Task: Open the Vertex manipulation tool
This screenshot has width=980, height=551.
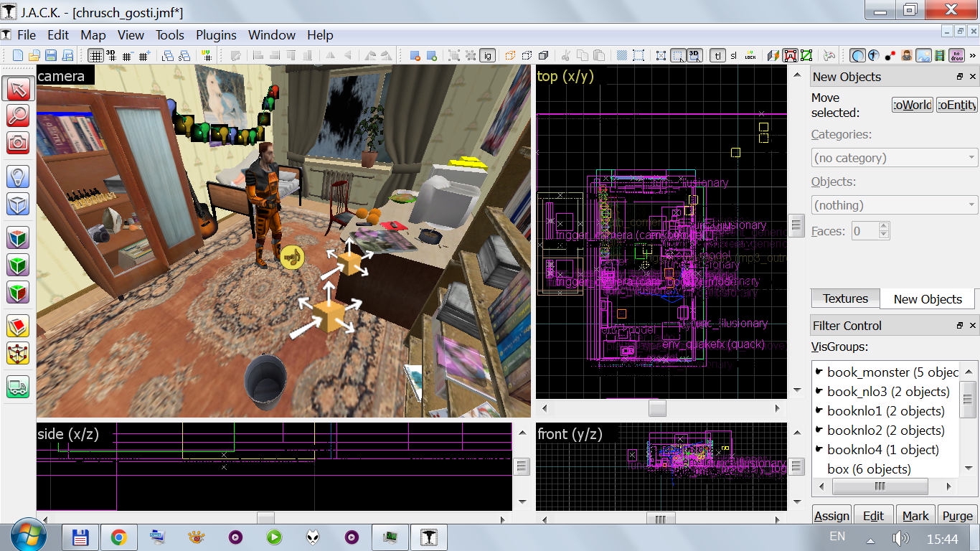Action: tap(18, 353)
